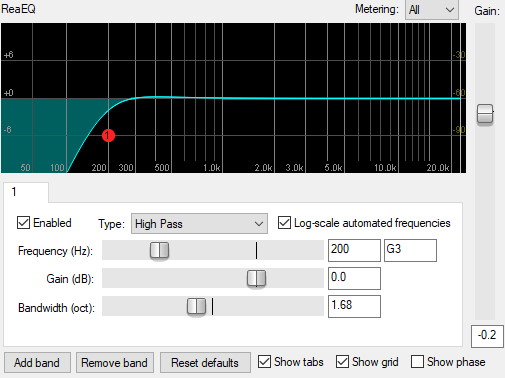Click the frequency value field showing 200
This screenshot has width=505, height=378.
(354, 250)
